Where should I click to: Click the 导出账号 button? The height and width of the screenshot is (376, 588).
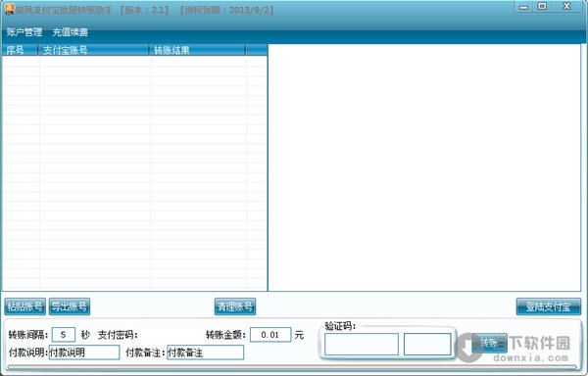[70, 306]
